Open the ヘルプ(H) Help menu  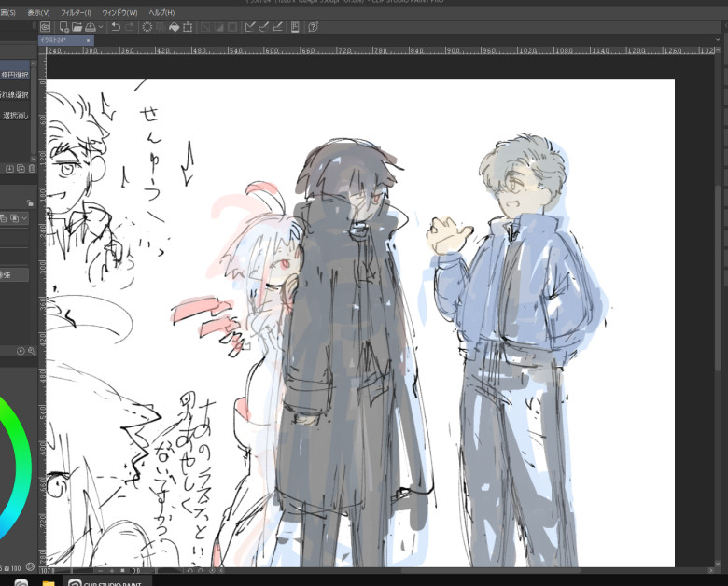click(x=161, y=12)
